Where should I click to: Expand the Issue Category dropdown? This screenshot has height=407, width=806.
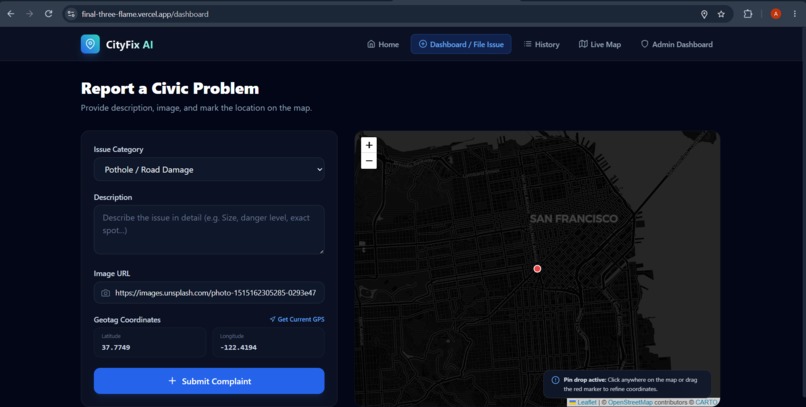(209, 169)
